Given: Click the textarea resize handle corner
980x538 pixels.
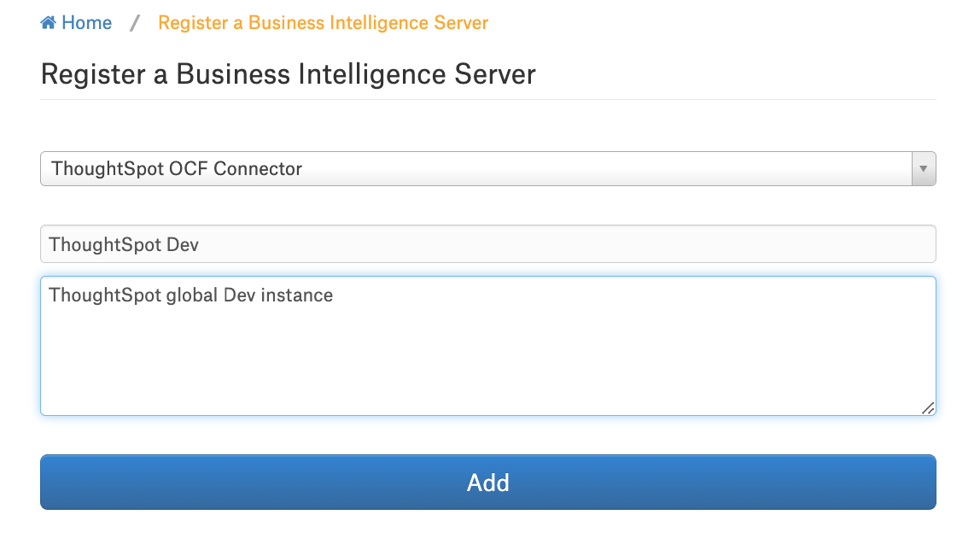Looking at the screenshot, I should click(928, 408).
